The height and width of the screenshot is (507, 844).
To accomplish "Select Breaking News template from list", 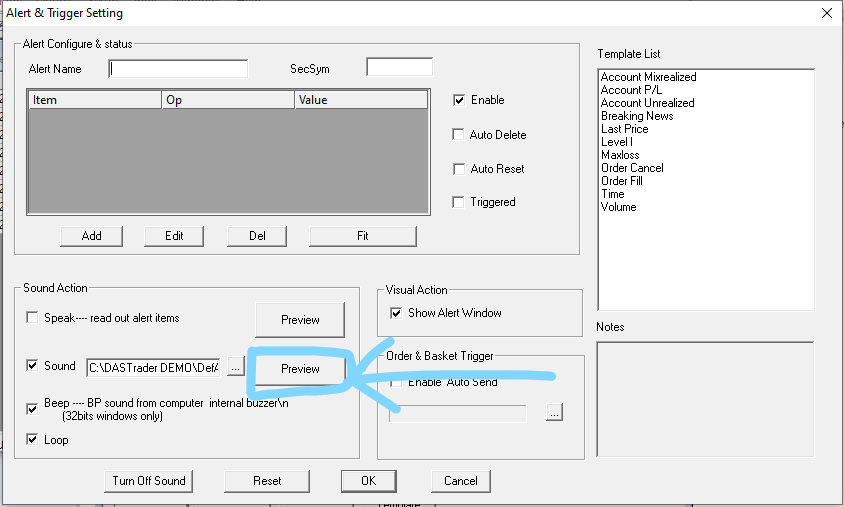I will click(x=636, y=116).
